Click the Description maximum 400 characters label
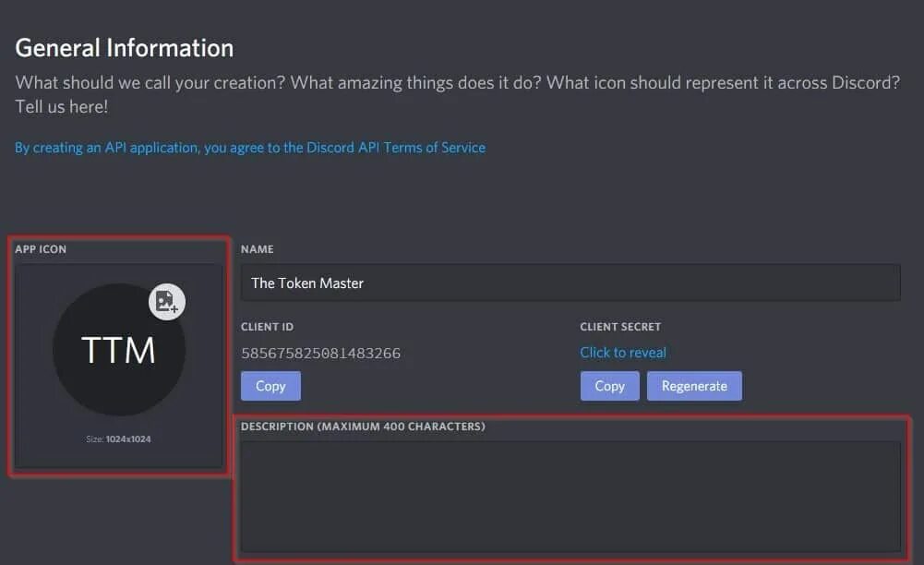The width and height of the screenshot is (924, 565). coord(363,427)
